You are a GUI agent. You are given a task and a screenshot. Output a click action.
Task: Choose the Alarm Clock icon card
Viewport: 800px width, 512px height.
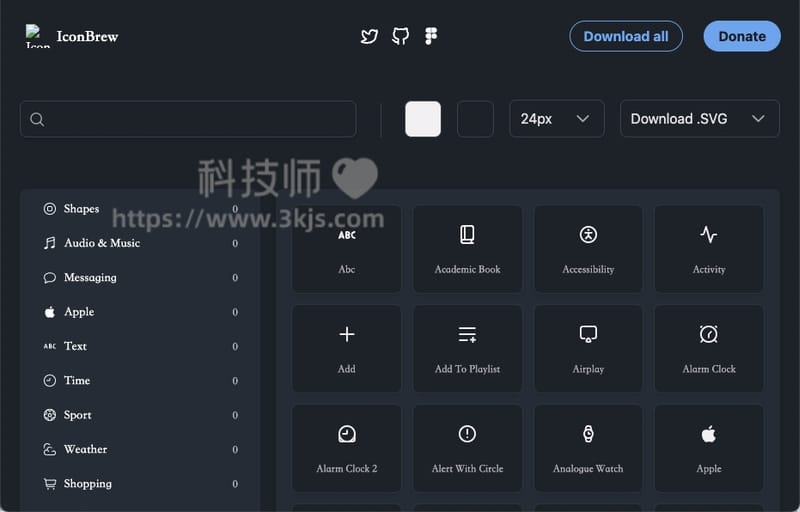point(709,348)
